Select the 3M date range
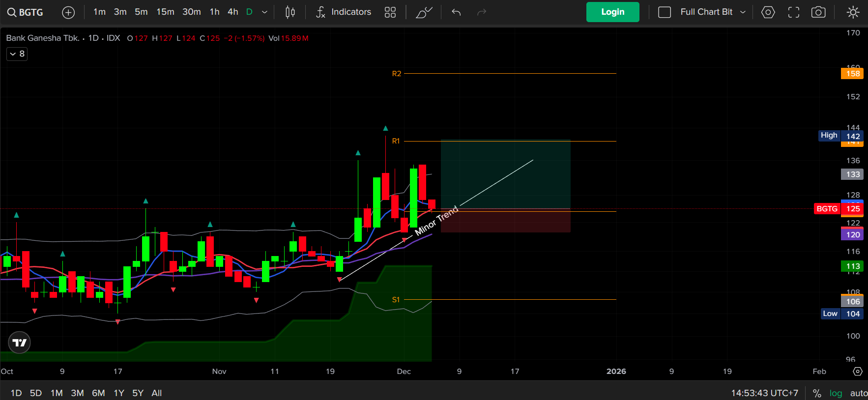The width and height of the screenshot is (868, 400). tap(77, 393)
